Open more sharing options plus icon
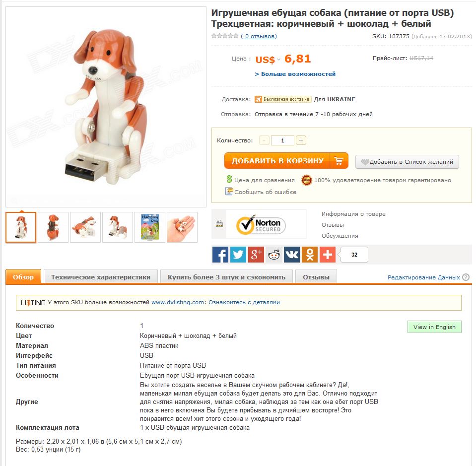The width and height of the screenshot is (476, 466). (x=328, y=255)
